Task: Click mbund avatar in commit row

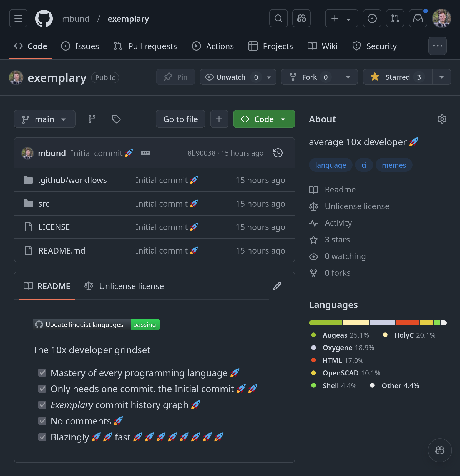Action: (27, 153)
